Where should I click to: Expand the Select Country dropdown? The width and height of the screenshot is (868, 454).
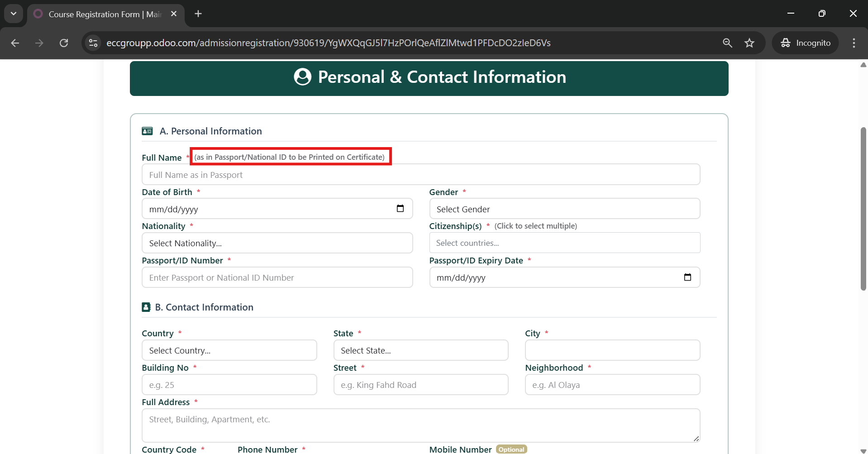tap(229, 350)
